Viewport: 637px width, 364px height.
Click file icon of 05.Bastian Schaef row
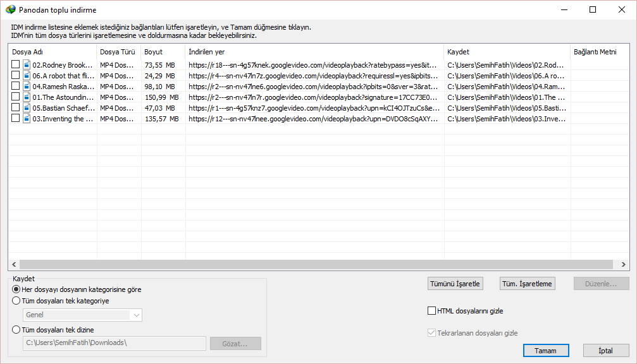click(x=27, y=108)
